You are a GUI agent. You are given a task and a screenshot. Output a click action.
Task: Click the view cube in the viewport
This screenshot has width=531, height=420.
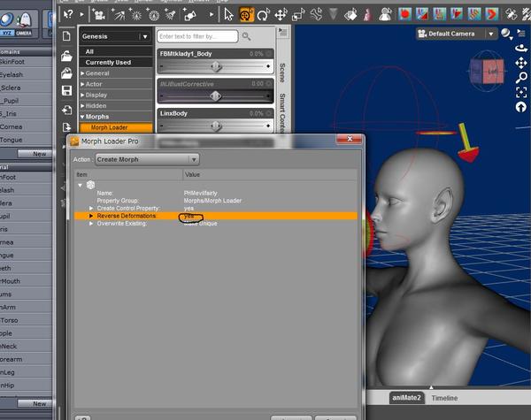pos(488,71)
